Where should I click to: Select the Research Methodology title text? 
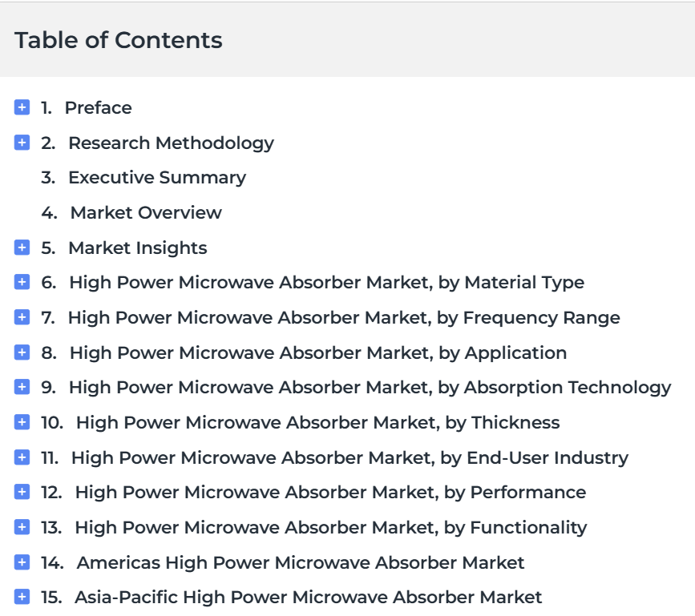pos(171,143)
